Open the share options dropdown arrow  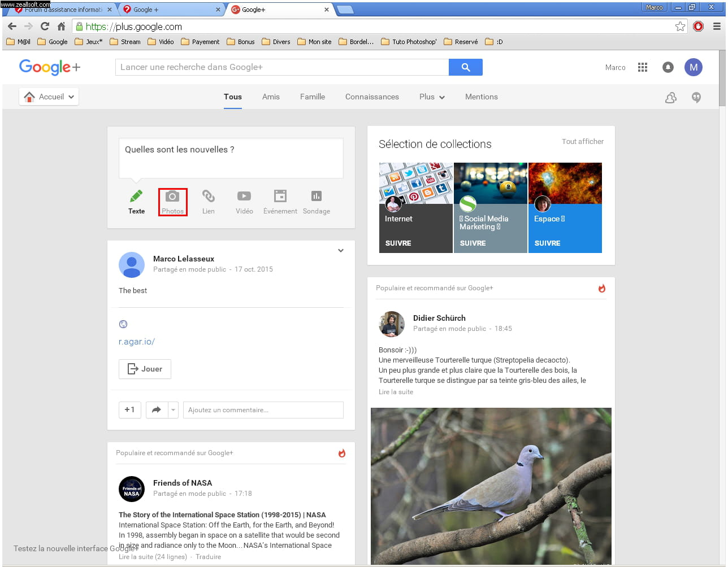tap(174, 409)
